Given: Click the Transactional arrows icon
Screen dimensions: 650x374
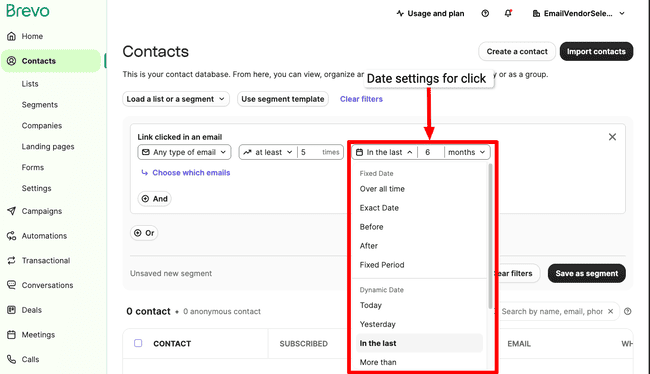Looking at the screenshot, I should pos(11,260).
